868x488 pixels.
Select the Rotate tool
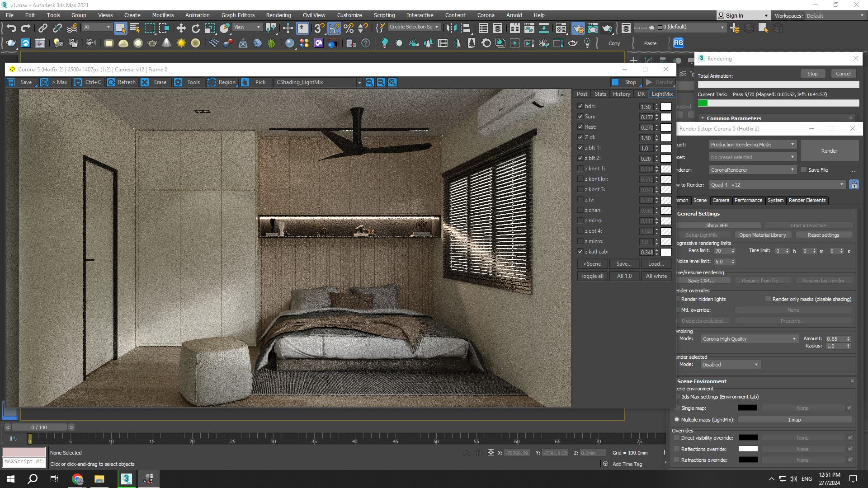[195, 28]
